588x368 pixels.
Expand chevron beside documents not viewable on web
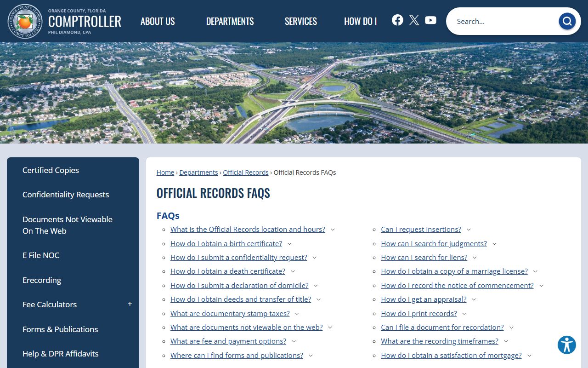[x=330, y=328]
